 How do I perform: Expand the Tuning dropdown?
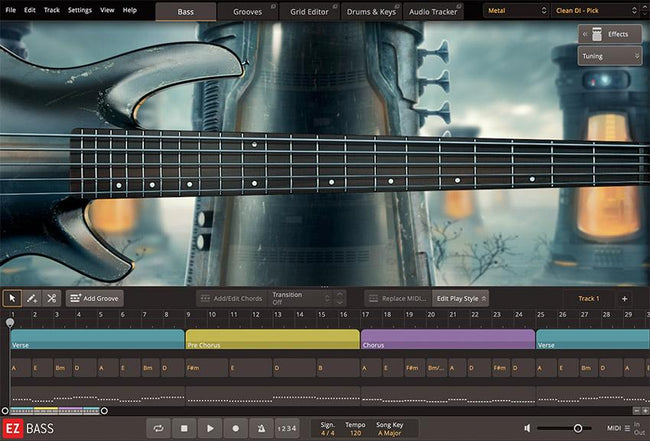click(608, 56)
